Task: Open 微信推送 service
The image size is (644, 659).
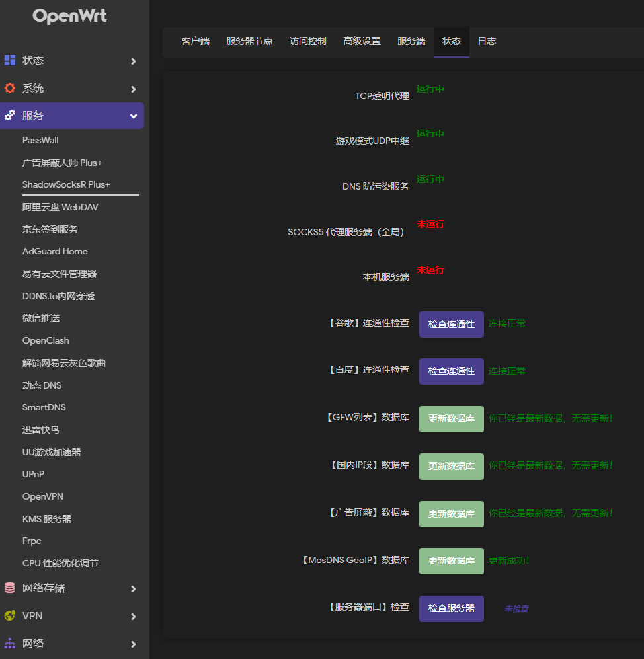Action: tap(41, 318)
